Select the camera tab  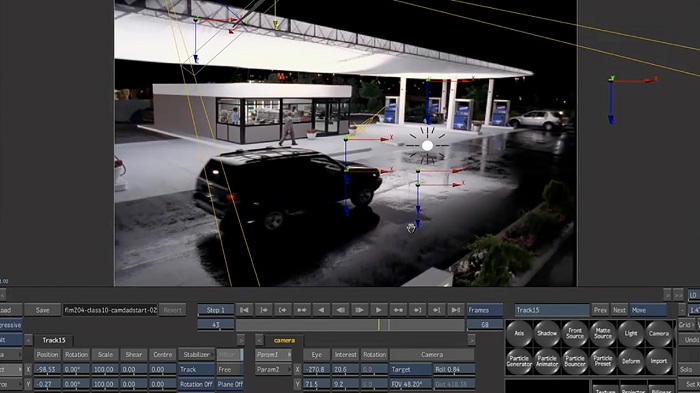tap(284, 340)
